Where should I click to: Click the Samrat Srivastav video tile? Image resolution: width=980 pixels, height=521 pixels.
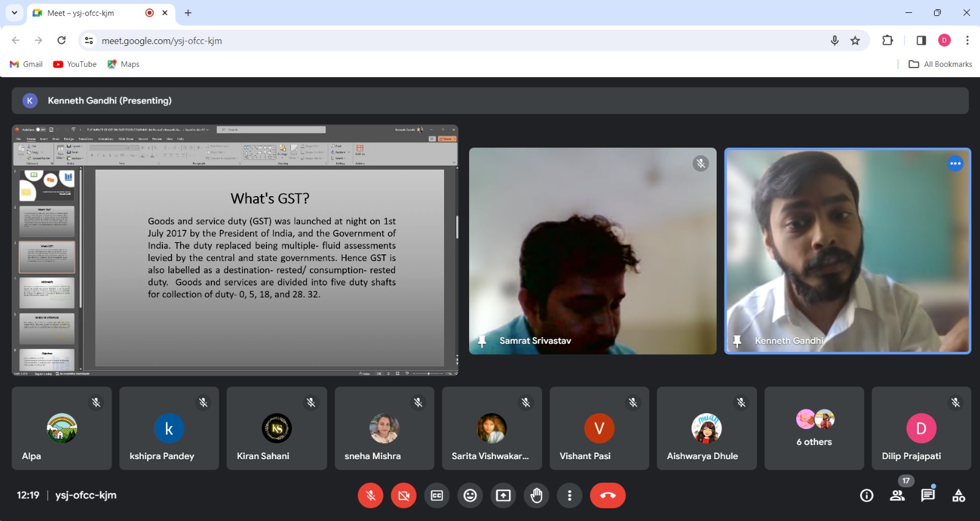click(x=592, y=251)
